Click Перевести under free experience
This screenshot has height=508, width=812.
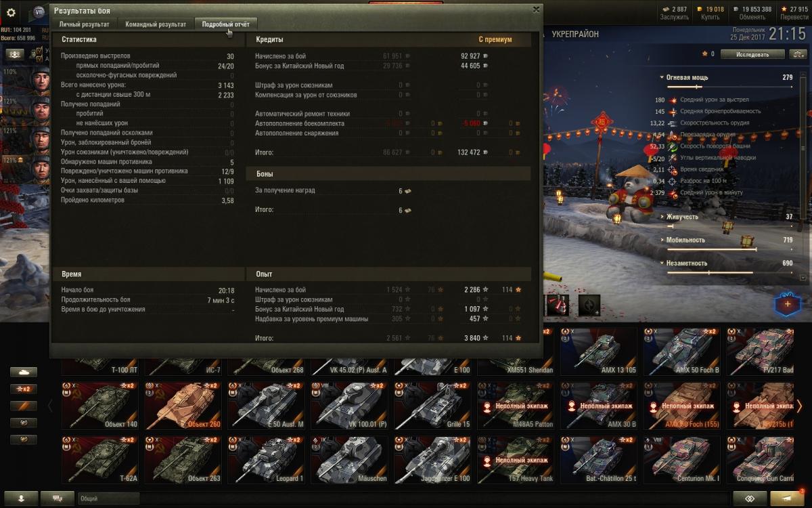click(x=794, y=18)
